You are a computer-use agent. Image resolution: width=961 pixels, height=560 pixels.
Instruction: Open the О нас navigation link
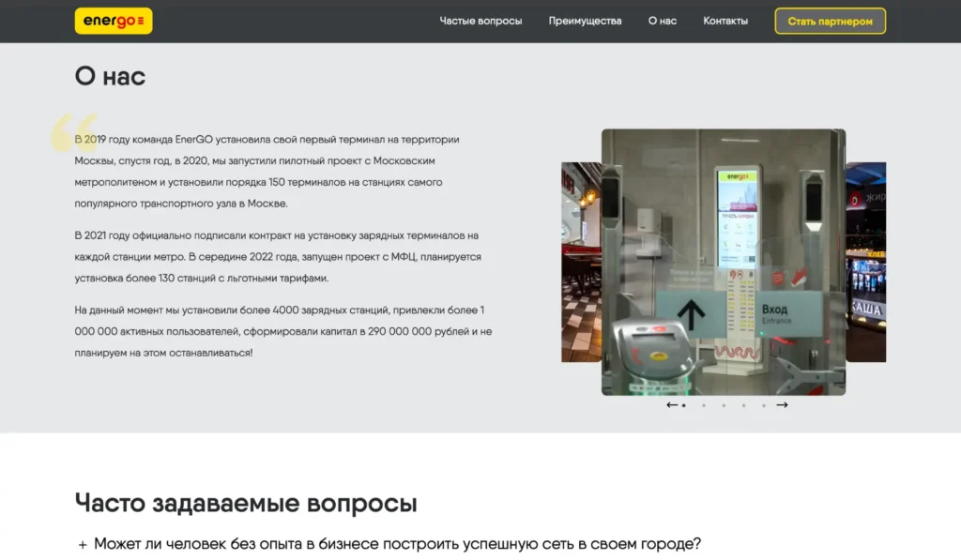[662, 21]
